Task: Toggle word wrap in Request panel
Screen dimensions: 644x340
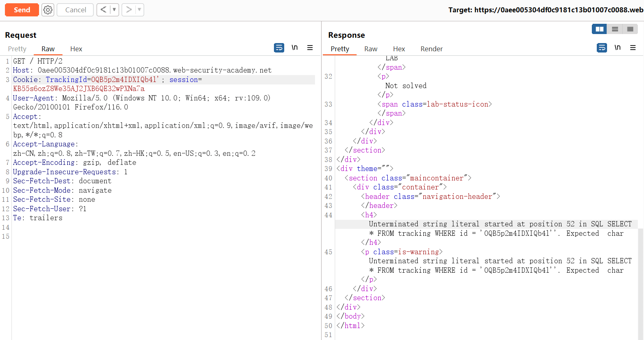Action: [279, 48]
